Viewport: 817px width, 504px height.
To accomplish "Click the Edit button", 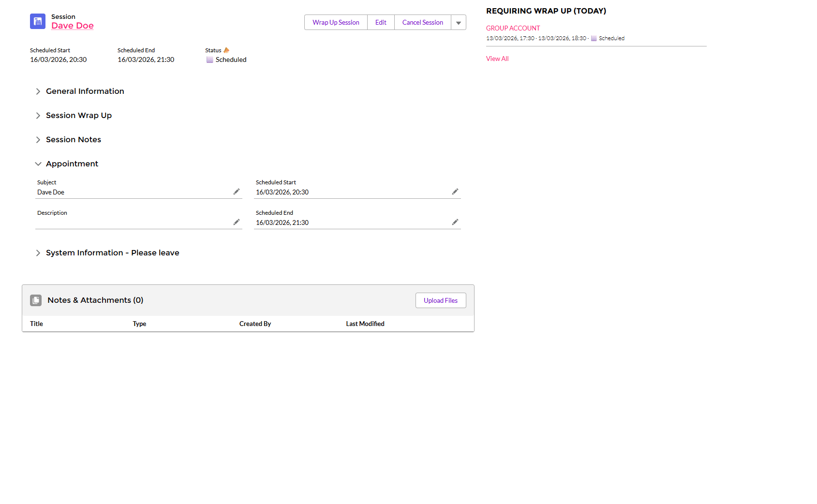I will (x=381, y=23).
